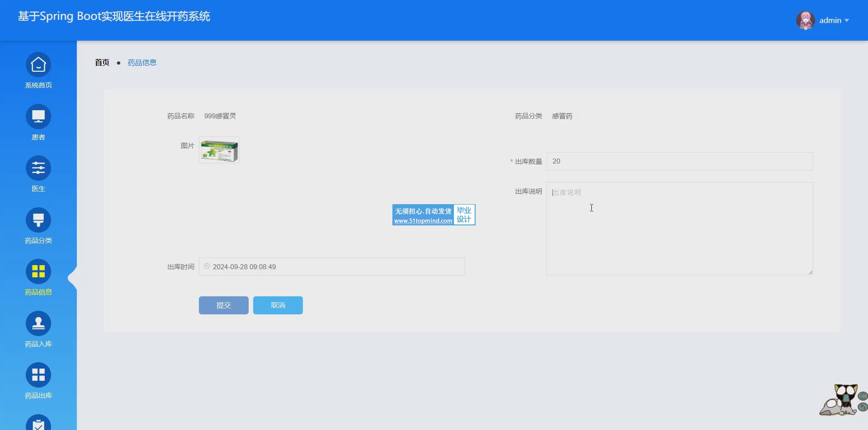This screenshot has height=430, width=868.
Task: Select the 药品分类 brush icon
Action: (38, 220)
